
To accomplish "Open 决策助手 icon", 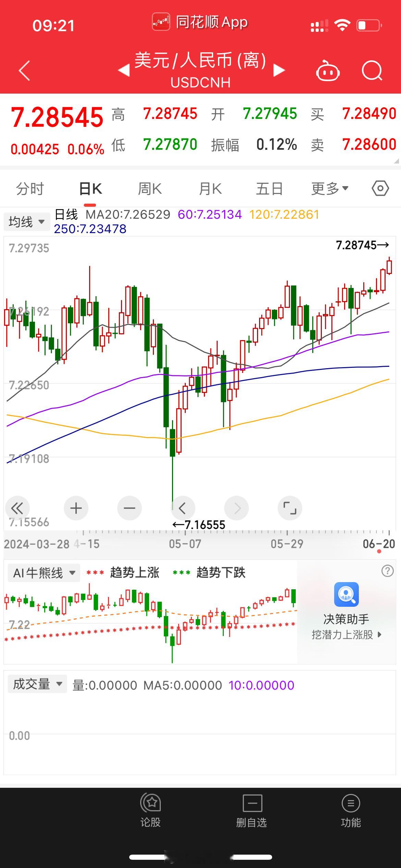I will pos(347,594).
